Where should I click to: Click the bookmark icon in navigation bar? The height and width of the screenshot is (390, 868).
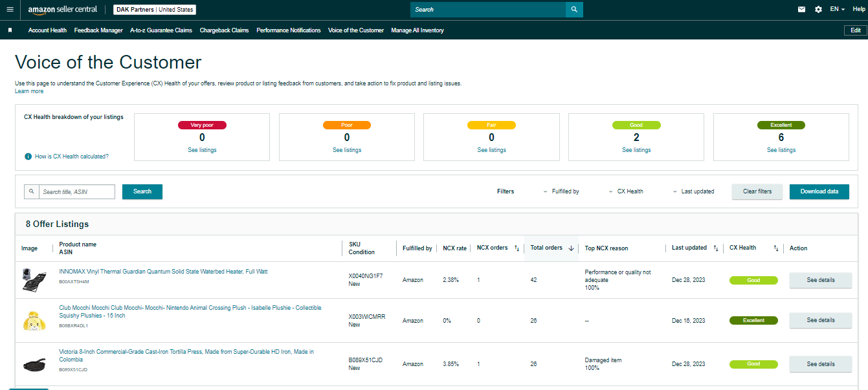(10, 30)
